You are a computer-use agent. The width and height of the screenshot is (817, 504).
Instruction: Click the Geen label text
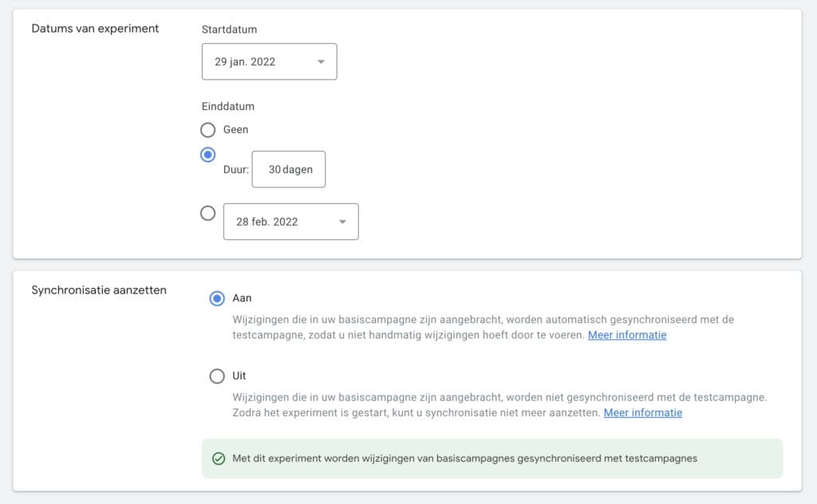[x=235, y=130]
